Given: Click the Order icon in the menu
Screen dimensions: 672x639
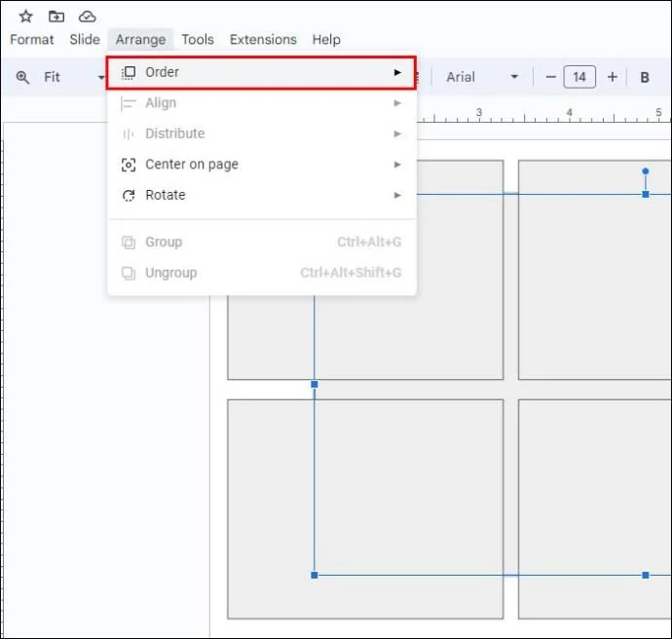Looking at the screenshot, I should 129,72.
